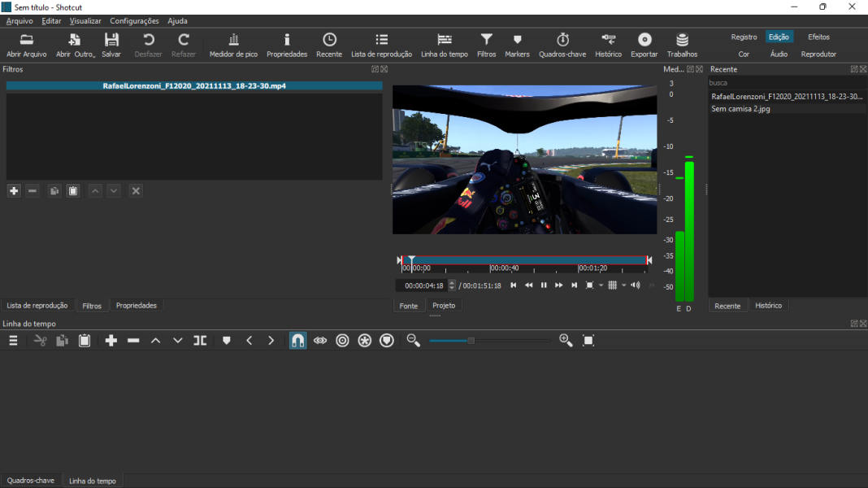Switch to the Quadros-chave bottom tab
Image resolution: width=868 pixels, height=488 pixels.
(30, 481)
